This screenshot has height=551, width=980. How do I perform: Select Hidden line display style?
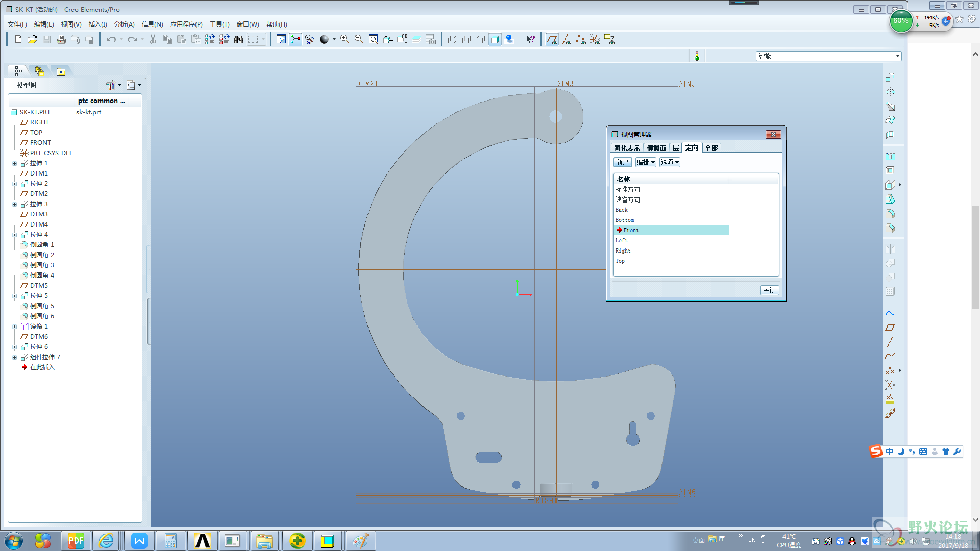tap(467, 39)
